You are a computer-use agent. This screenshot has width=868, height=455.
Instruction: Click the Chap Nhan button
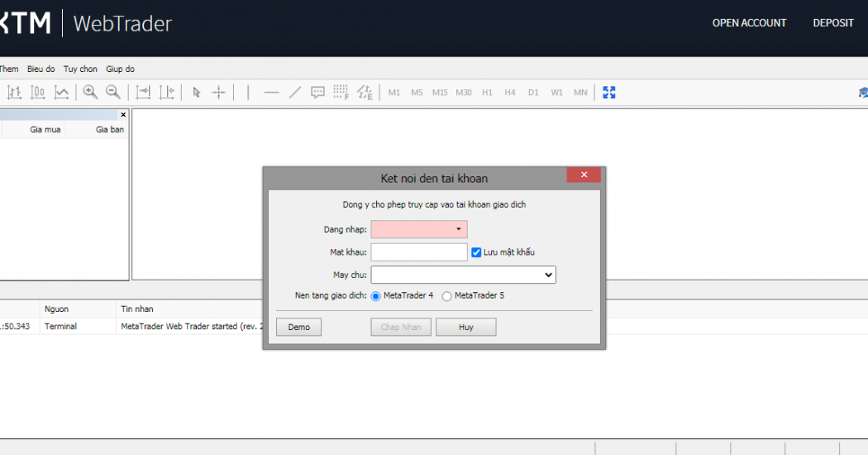click(401, 327)
